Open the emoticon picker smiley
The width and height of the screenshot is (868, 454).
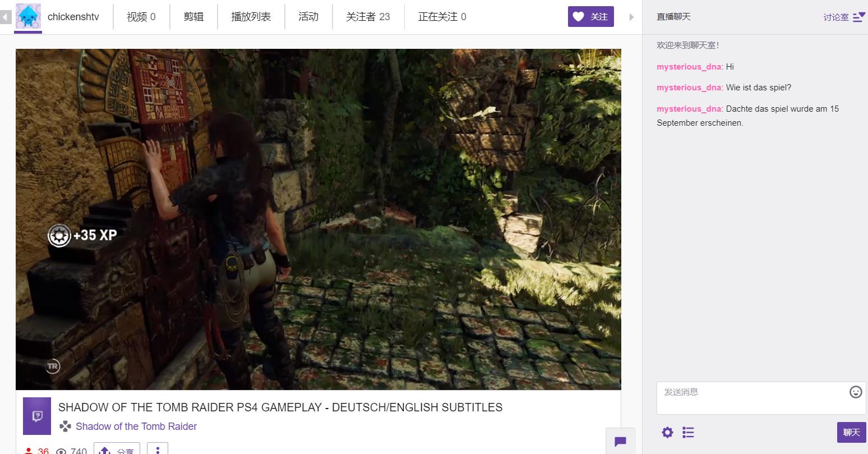pos(856,392)
